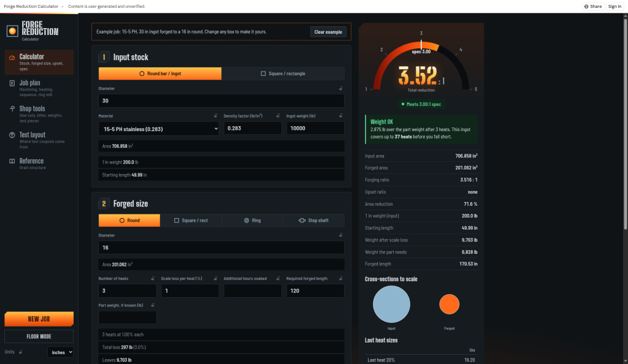Click the orange Forged cross-section circle

pos(450,305)
